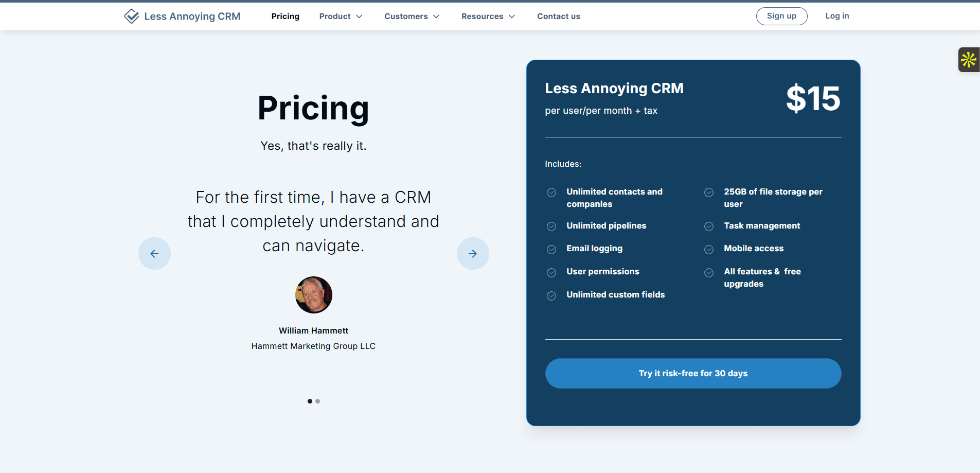Select the first carousel dot indicator
The height and width of the screenshot is (473, 980).
[310, 401]
